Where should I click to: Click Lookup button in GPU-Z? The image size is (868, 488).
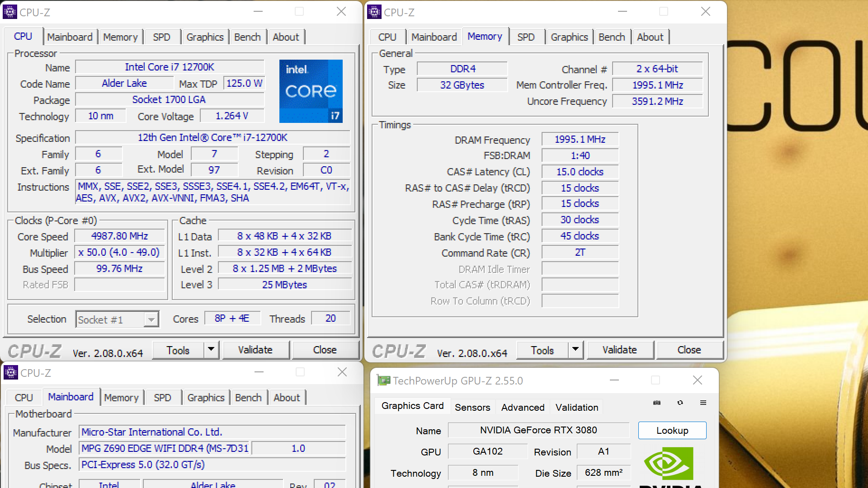coord(672,430)
